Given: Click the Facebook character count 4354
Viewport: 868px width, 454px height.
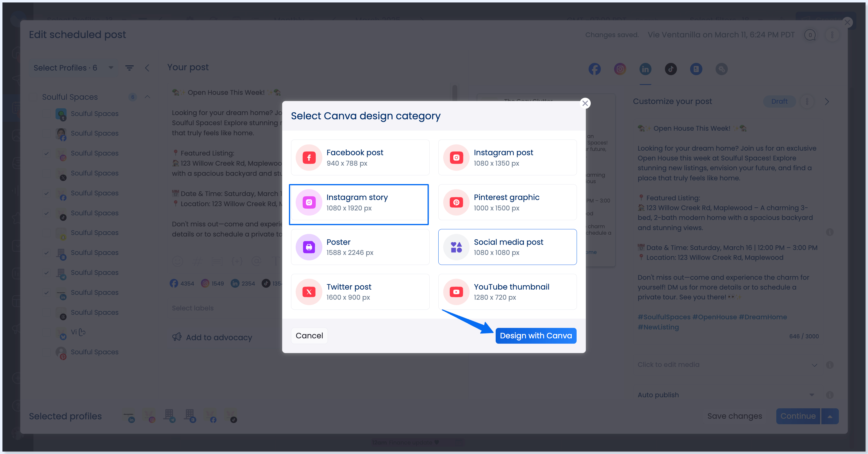Looking at the screenshot, I should click(182, 283).
